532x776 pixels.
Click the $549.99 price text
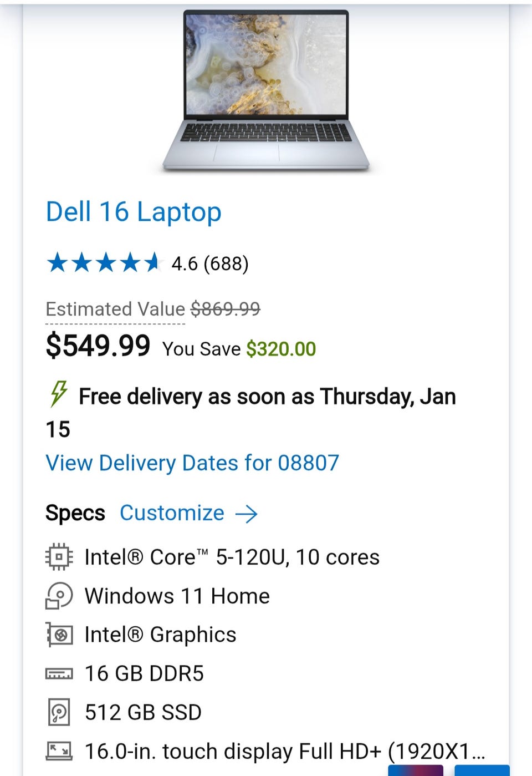[x=98, y=346]
